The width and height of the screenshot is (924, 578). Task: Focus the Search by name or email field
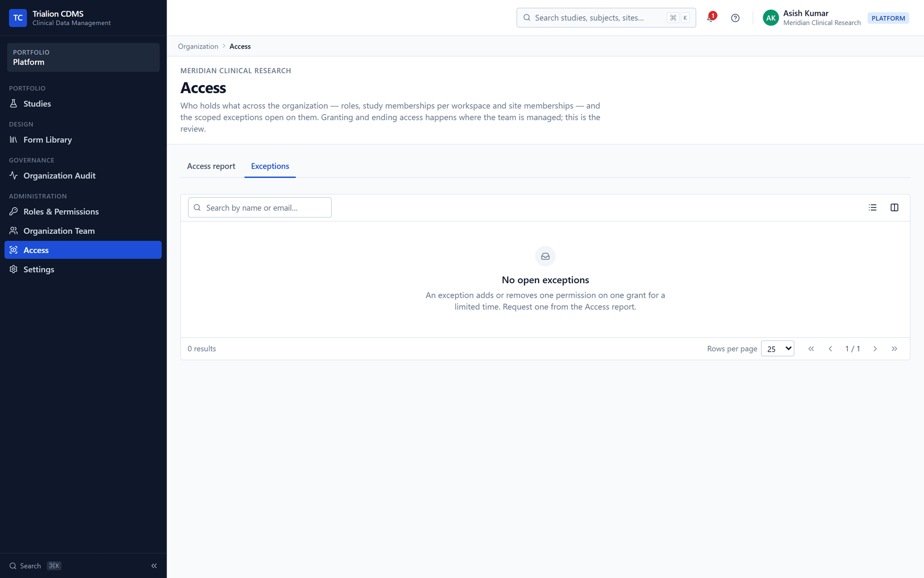coord(259,208)
